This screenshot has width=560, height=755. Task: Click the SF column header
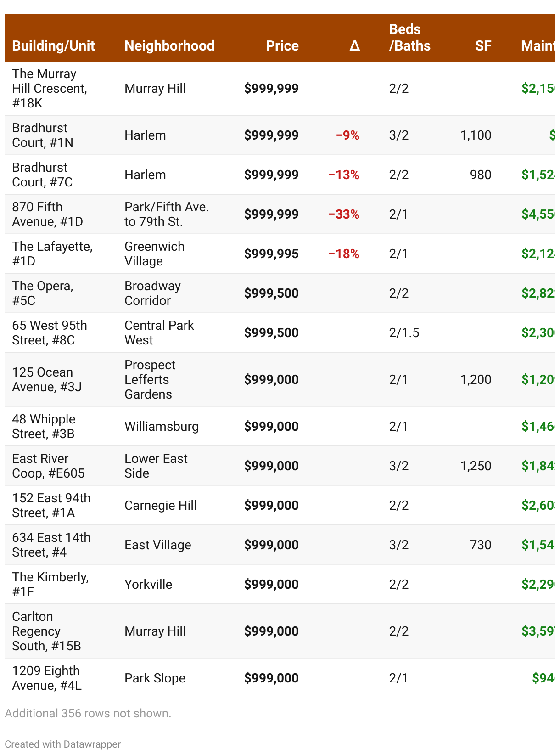click(483, 45)
